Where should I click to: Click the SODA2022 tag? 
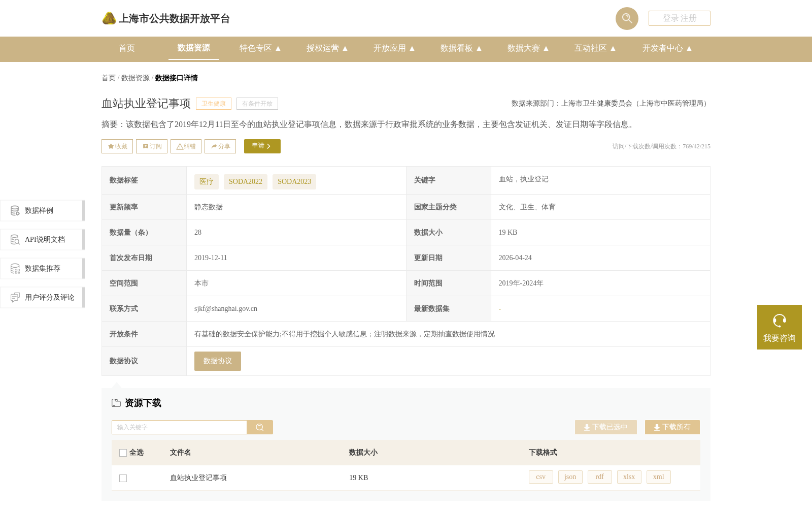[246, 182]
